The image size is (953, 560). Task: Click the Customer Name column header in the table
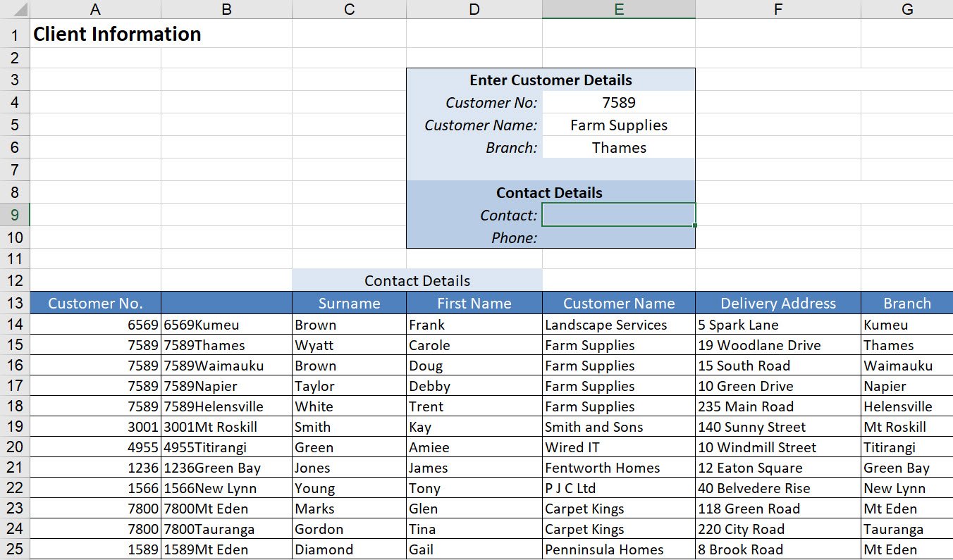coord(619,303)
